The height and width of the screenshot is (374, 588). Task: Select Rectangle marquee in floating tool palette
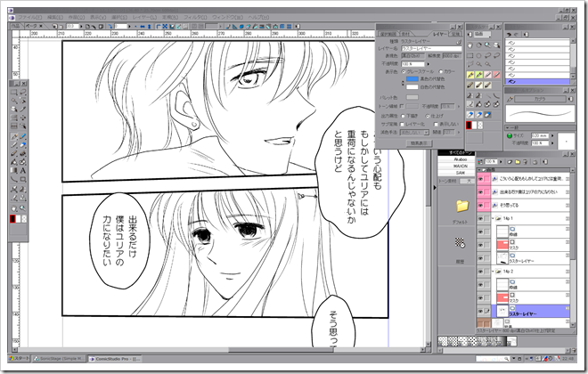470,55
